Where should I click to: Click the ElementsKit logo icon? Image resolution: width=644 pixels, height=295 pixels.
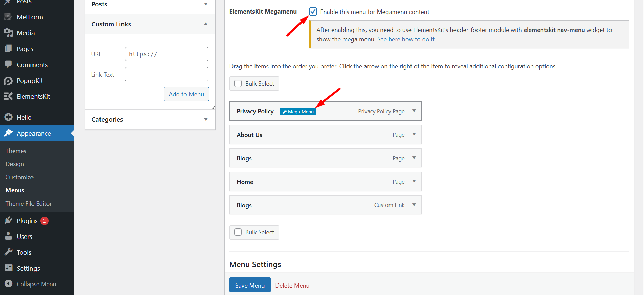8,96
